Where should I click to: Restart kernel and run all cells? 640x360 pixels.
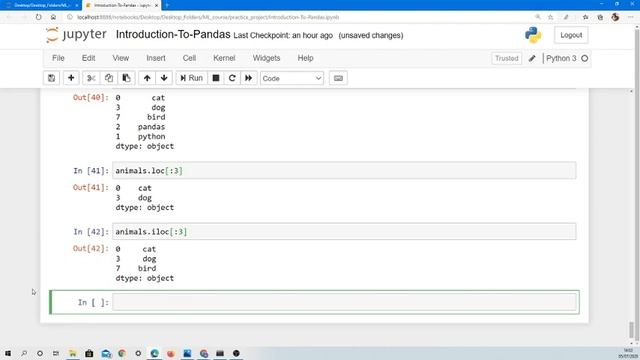(248, 78)
